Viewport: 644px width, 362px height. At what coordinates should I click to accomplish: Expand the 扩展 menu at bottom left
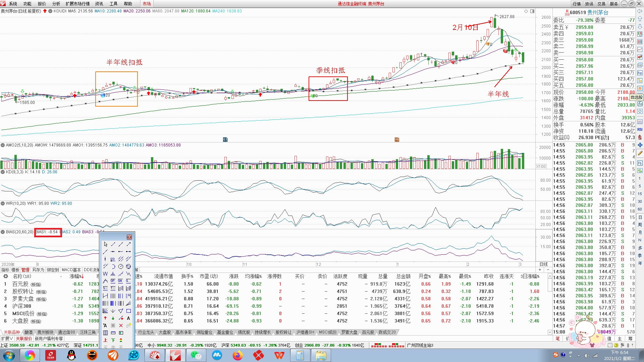7,339
